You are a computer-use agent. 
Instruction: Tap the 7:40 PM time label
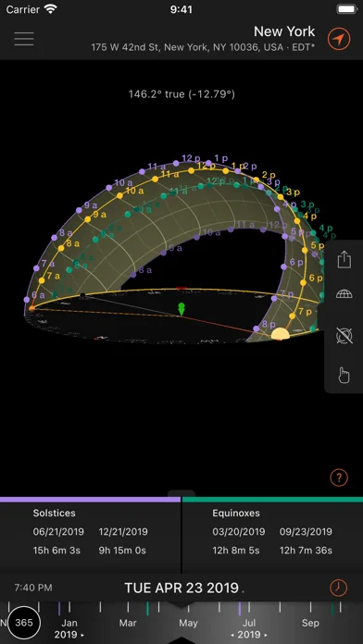(x=33, y=588)
